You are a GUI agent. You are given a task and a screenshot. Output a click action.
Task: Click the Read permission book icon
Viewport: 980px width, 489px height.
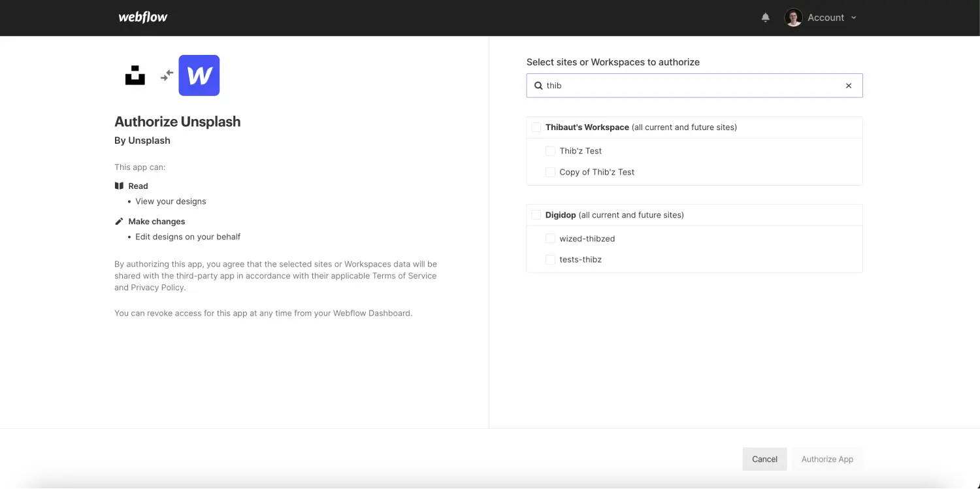coord(120,186)
